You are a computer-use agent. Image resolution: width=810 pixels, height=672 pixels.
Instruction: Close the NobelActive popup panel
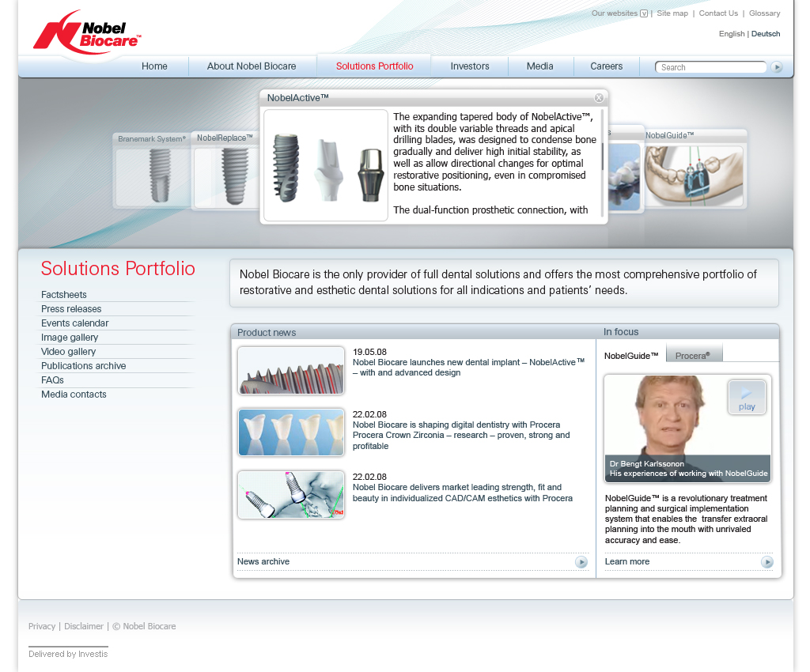point(599,97)
